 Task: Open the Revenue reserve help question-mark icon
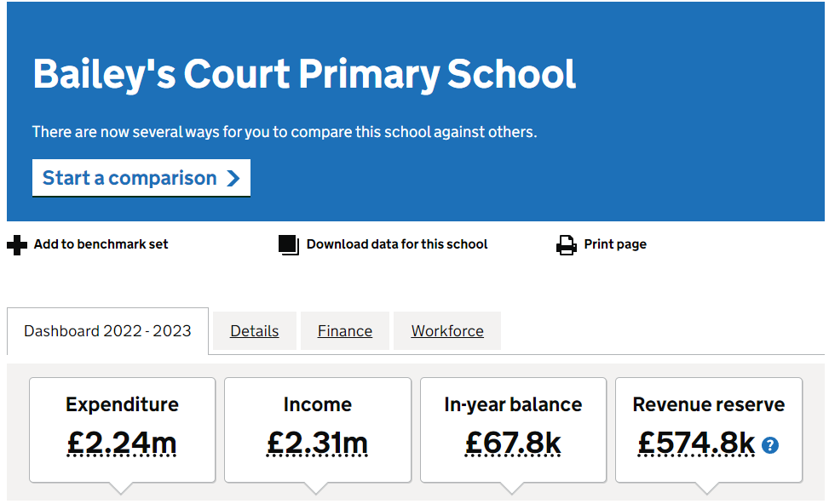click(x=770, y=445)
